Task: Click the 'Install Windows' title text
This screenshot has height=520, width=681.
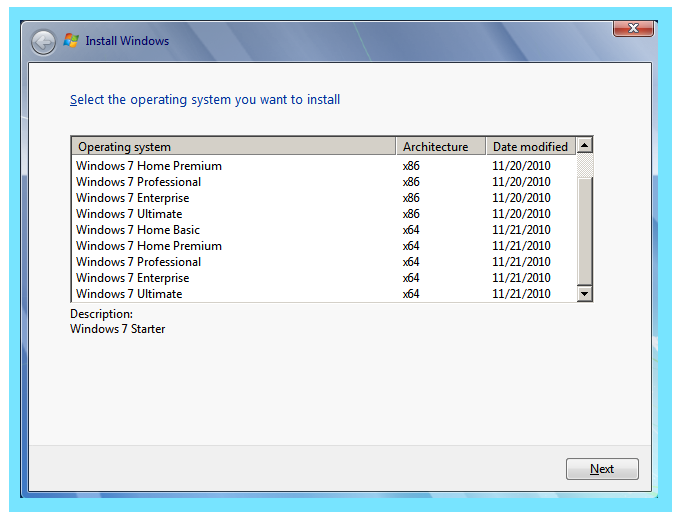Action: pos(127,41)
